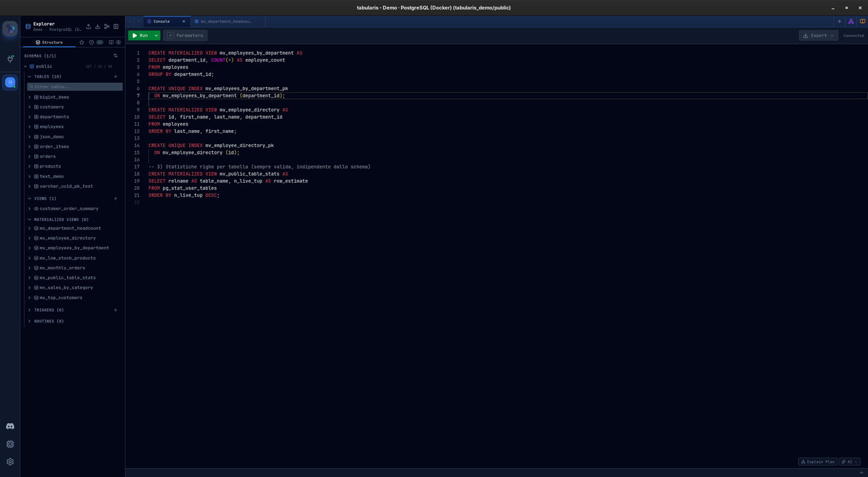The height and width of the screenshot is (477, 868).
Task: Select mv_public_table_stats in the tree
Action: pos(67,278)
